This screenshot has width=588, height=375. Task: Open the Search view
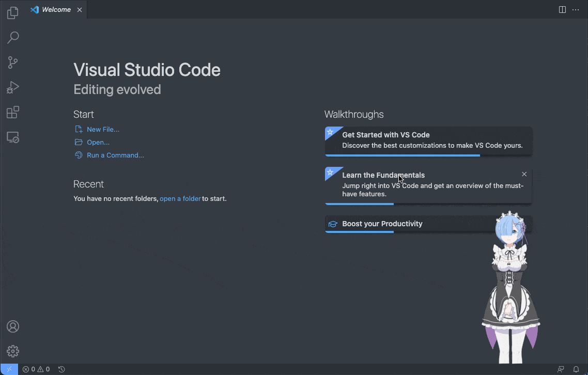click(x=12, y=37)
